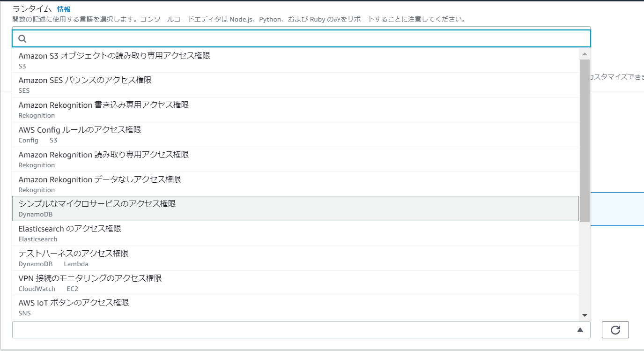Select Elasticsearch のアクセス権限 option
644x351 pixels.
coord(296,233)
